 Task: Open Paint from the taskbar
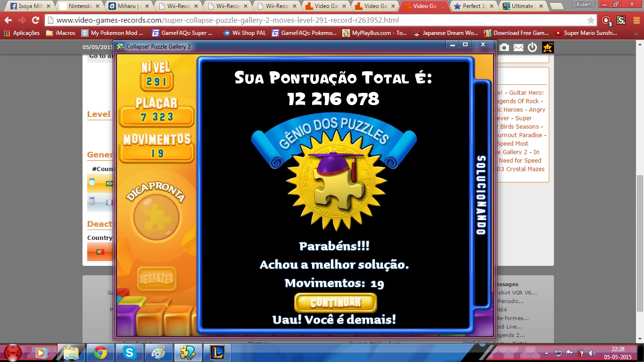tap(158, 353)
